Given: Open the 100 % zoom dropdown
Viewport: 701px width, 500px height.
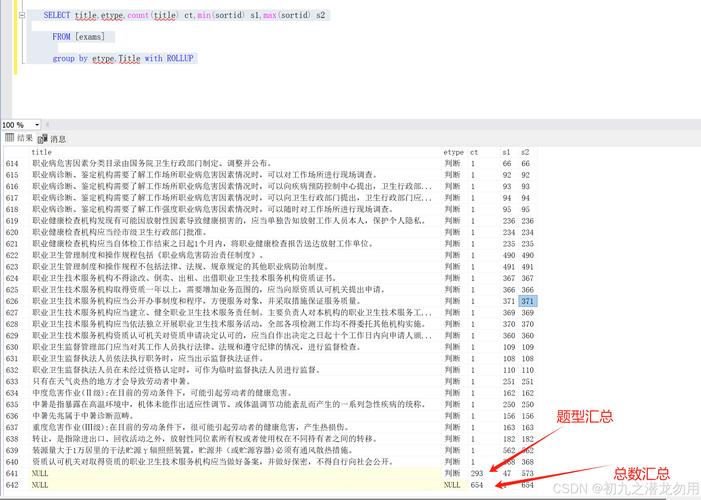Looking at the screenshot, I should point(37,125).
